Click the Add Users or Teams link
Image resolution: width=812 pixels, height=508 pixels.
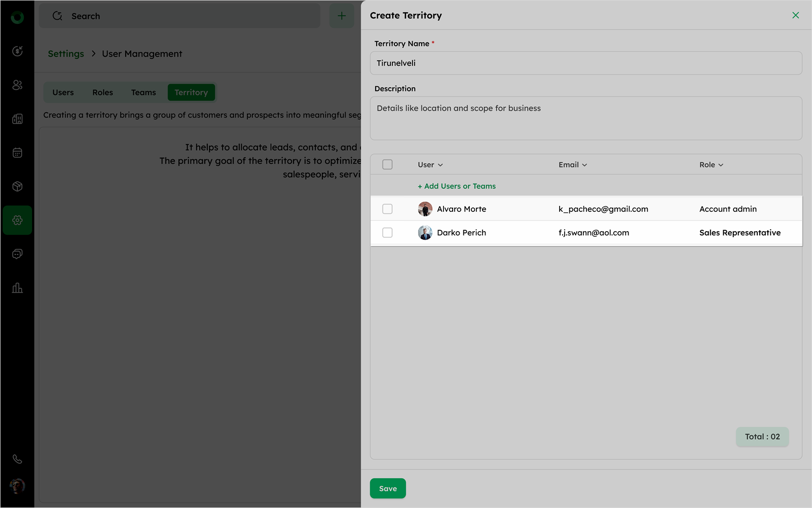pyautogui.click(x=457, y=186)
